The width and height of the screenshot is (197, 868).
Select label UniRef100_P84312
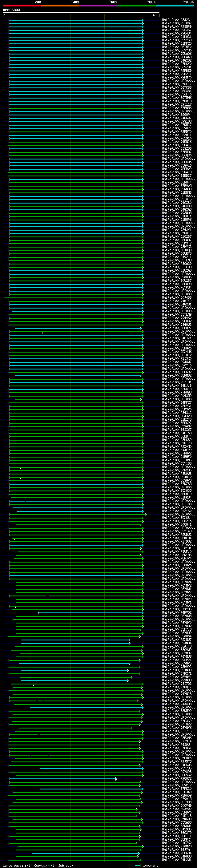[x=177, y=413]
